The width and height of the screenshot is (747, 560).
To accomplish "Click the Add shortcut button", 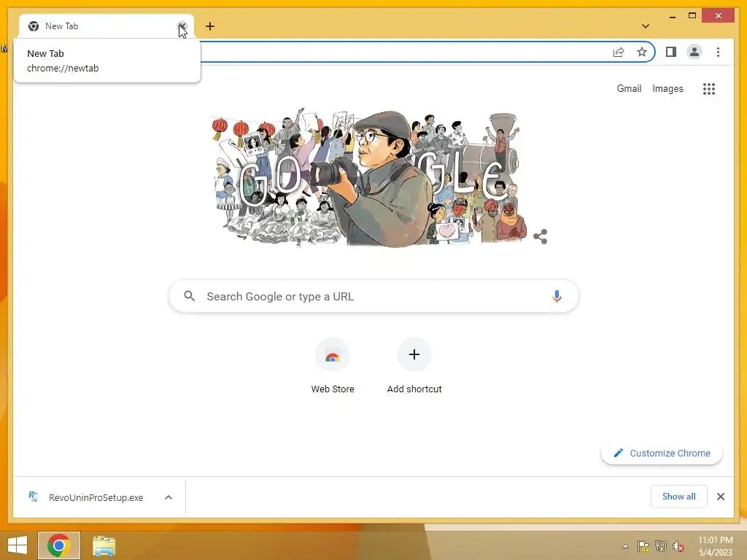I will (x=414, y=367).
